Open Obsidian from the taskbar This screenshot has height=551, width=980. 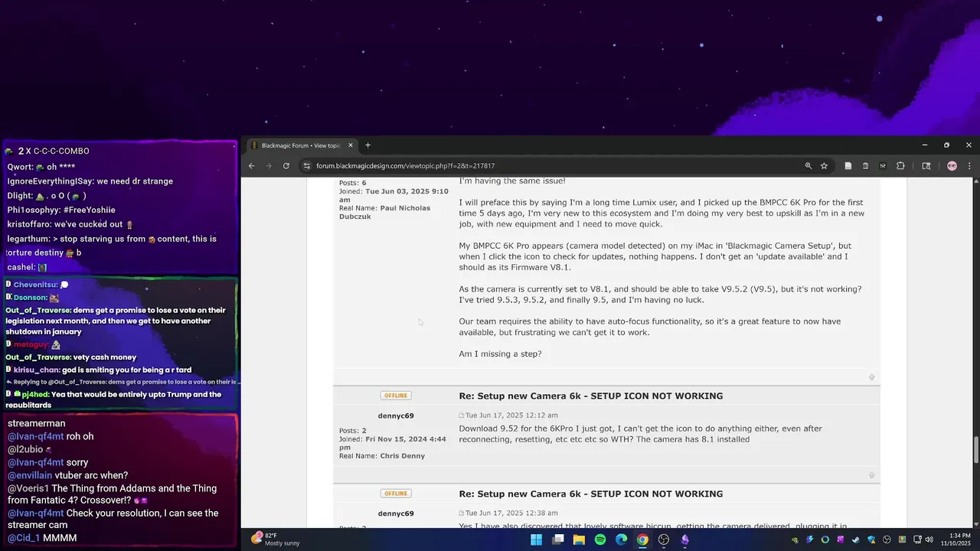[x=684, y=540]
